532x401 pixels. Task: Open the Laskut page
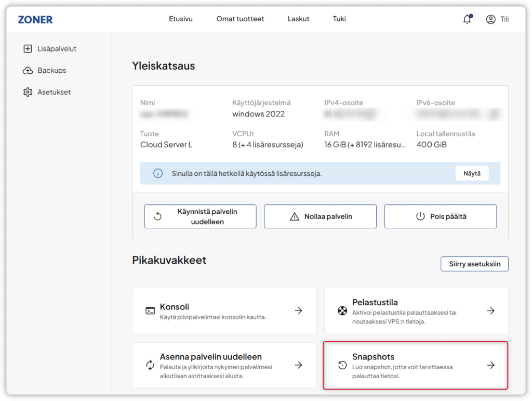[x=298, y=19]
